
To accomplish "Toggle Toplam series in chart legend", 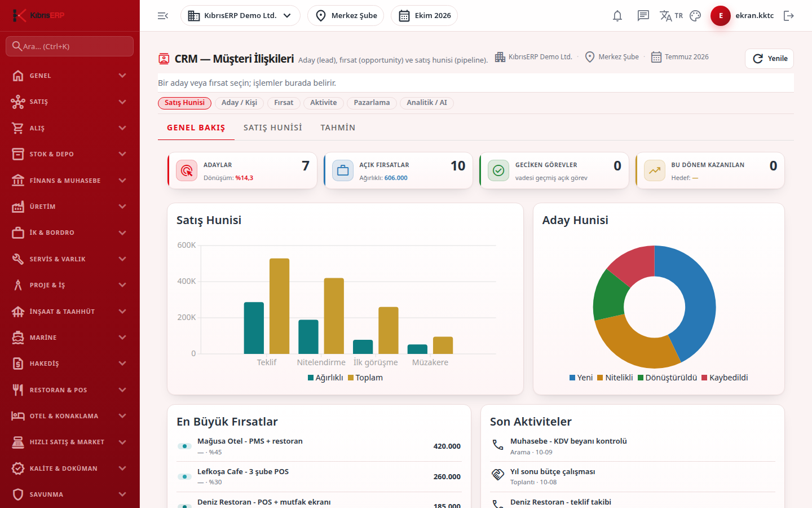I will [x=365, y=378].
